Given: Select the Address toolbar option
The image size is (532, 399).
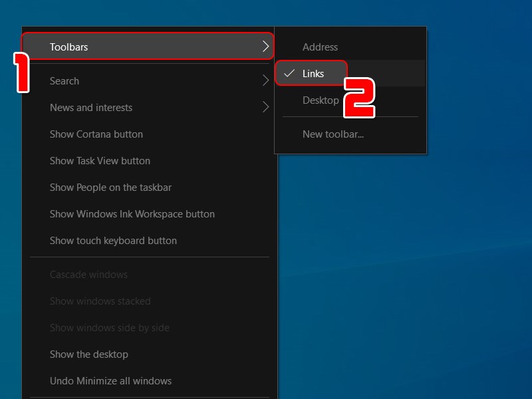Looking at the screenshot, I should pyautogui.click(x=320, y=47).
